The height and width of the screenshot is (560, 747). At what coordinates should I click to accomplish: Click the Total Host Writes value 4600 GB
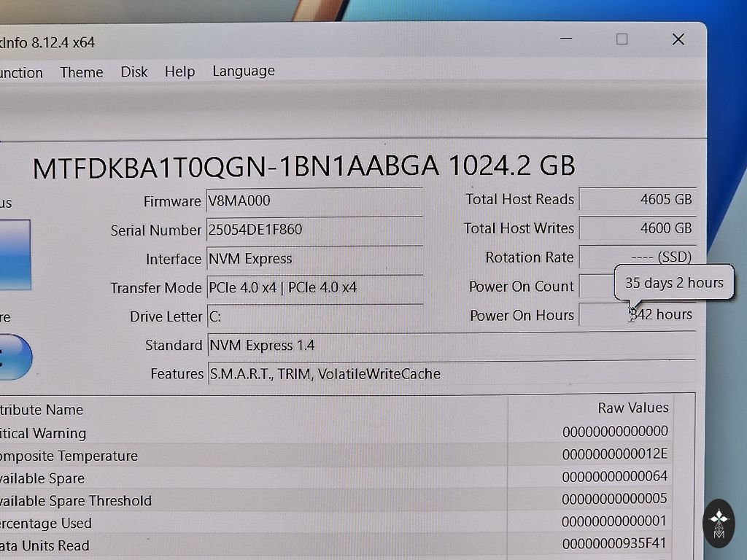[x=637, y=228]
